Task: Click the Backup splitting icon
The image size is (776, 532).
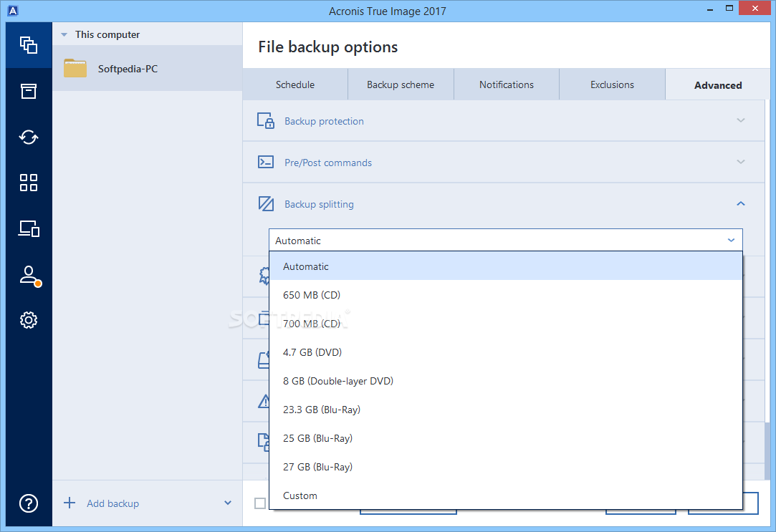Action: click(266, 203)
